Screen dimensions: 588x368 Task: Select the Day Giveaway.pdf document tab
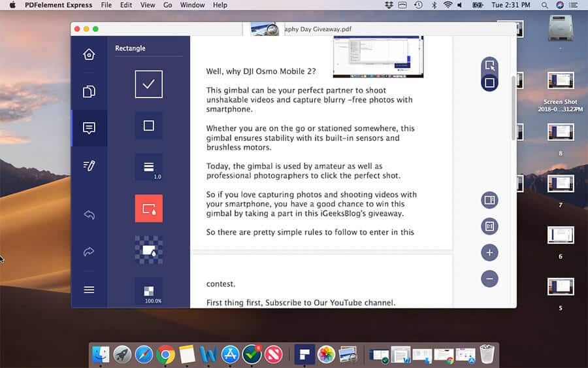[x=318, y=29]
